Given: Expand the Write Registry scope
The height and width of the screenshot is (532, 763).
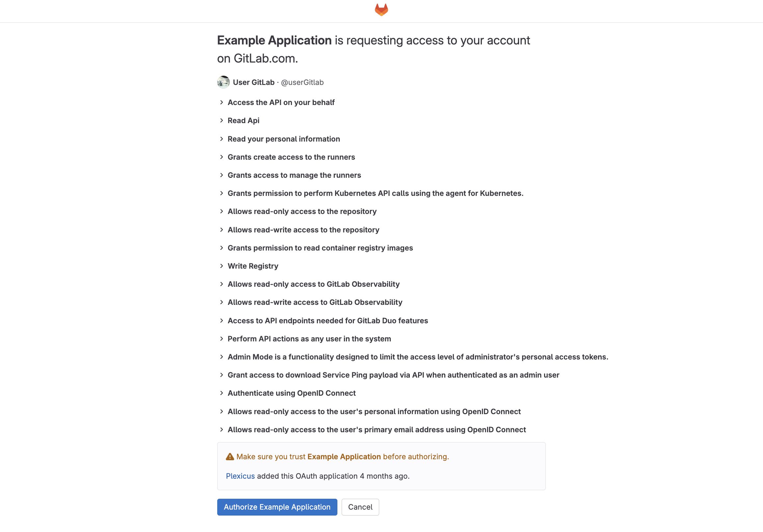Looking at the screenshot, I should [222, 266].
